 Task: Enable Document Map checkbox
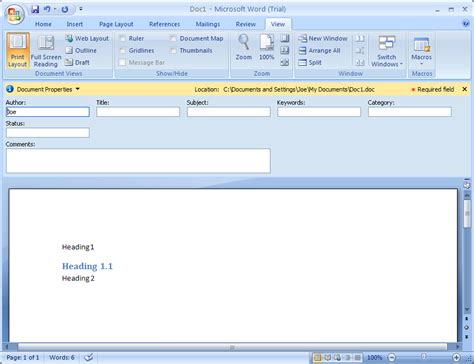click(173, 38)
